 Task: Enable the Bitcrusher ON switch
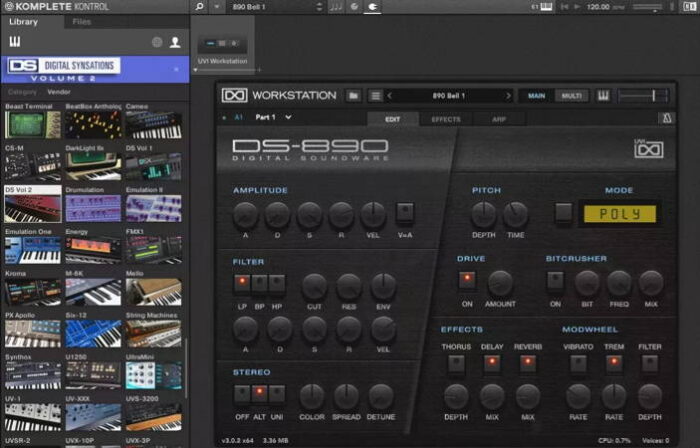coord(555,280)
